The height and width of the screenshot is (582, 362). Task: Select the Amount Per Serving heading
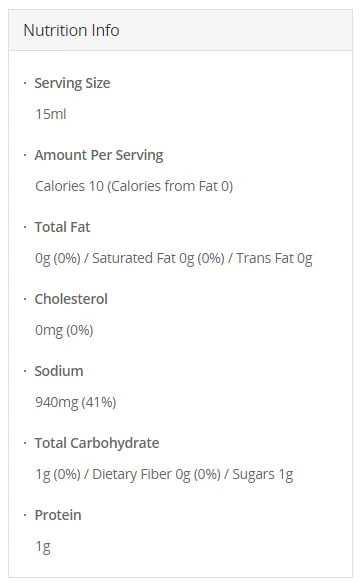pyautogui.click(x=99, y=155)
